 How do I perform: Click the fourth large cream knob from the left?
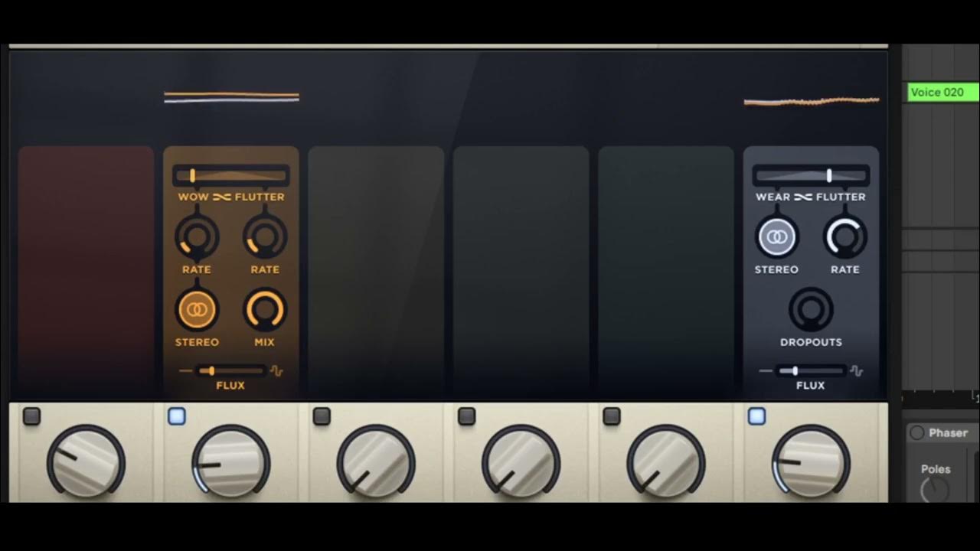521,463
